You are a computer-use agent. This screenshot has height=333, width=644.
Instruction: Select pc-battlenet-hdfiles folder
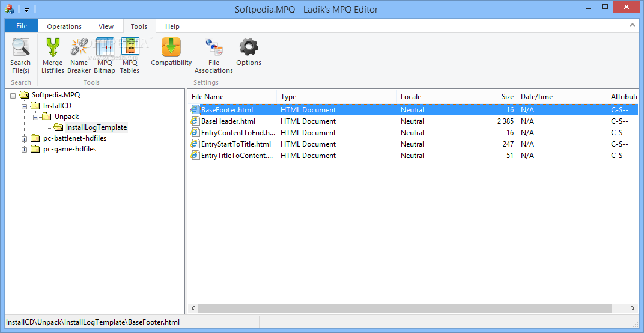pyautogui.click(x=74, y=138)
